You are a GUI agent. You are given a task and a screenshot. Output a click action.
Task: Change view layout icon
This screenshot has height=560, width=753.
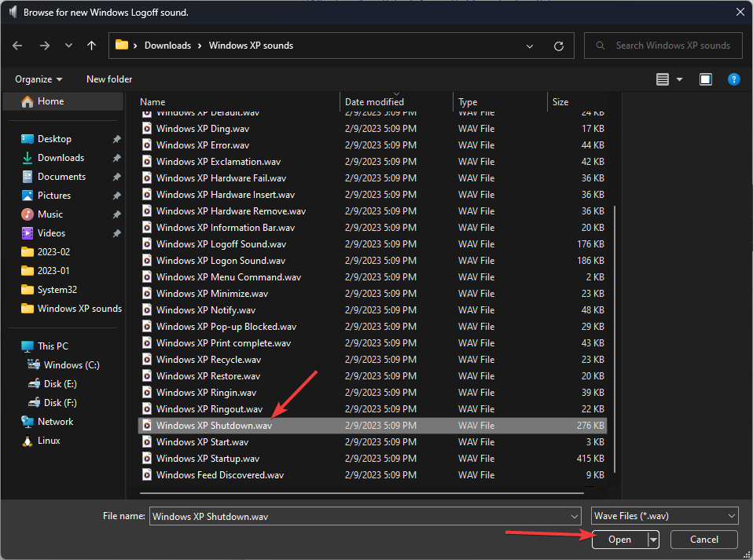point(663,79)
